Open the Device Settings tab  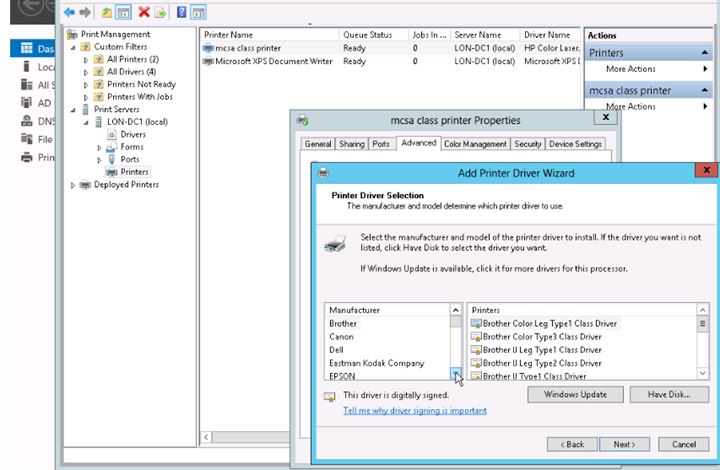[575, 144]
